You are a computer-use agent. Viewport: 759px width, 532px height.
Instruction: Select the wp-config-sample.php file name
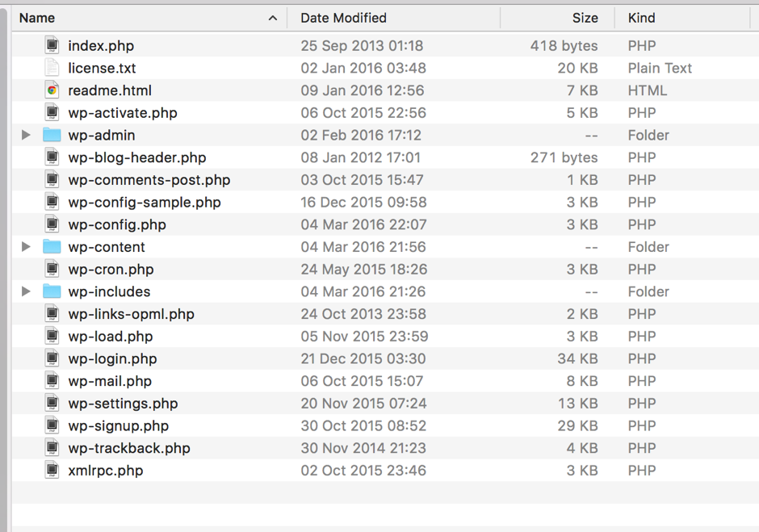(144, 202)
